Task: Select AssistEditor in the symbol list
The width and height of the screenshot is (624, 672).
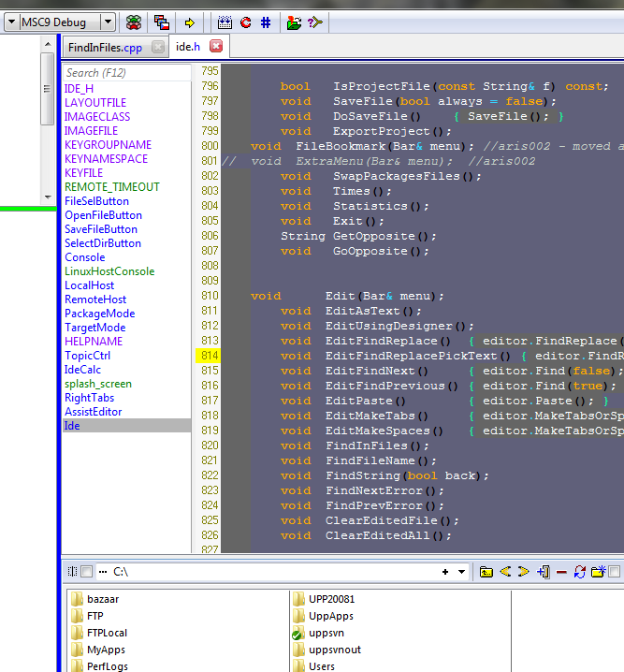Action: (x=93, y=412)
